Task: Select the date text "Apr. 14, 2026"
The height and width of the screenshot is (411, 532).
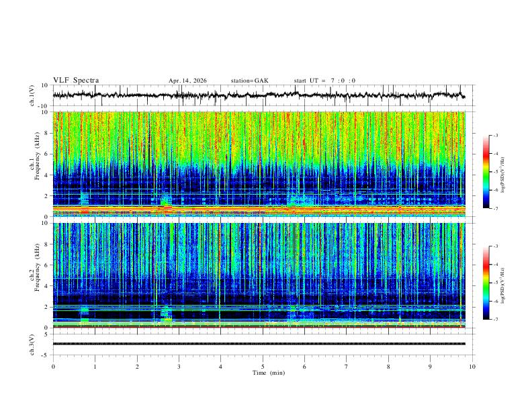Action: tap(187, 81)
